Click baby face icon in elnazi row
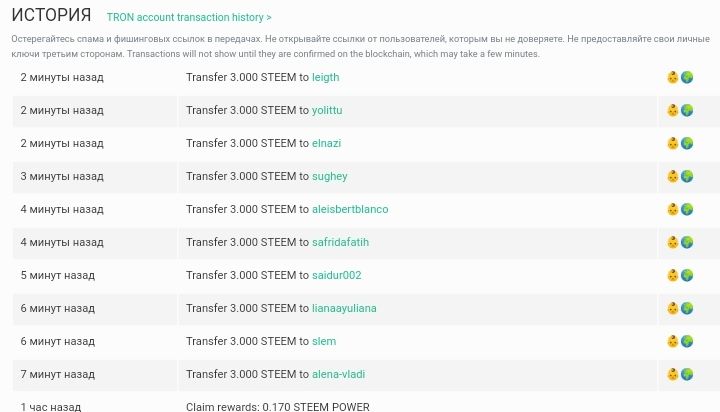 tap(673, 143)
